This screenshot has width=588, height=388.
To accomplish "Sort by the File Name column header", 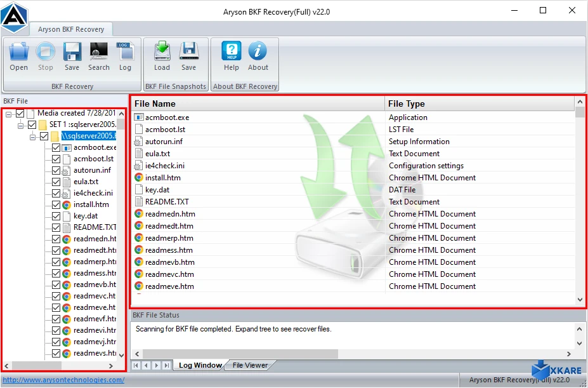I will pyautogui.click(x=258, y=104).
